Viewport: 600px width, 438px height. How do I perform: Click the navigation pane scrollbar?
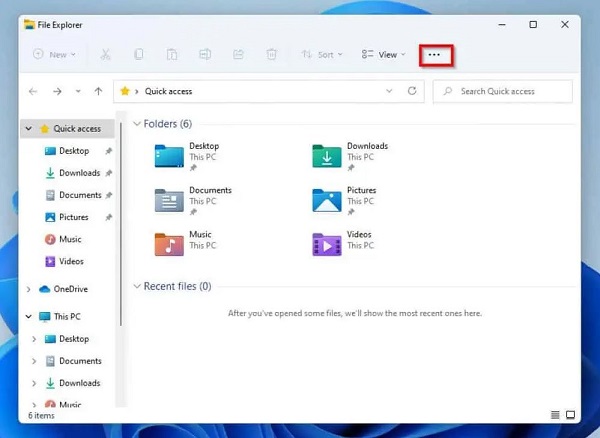[121, 225]
